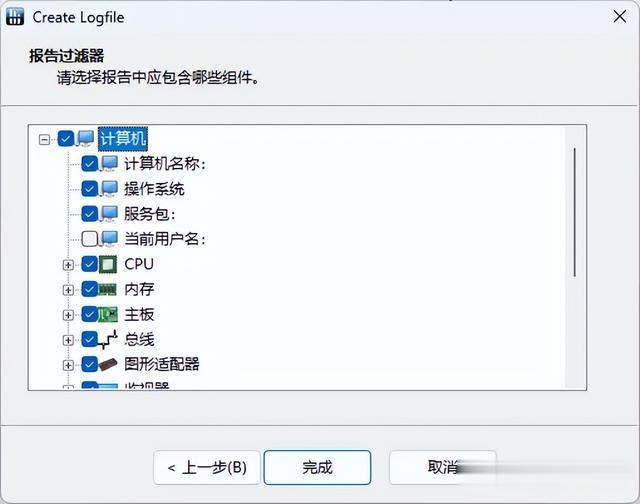Viewport: 640px width, 504px height.
Task: Expand the CPU tree node
Action: [x=68, y=265]
